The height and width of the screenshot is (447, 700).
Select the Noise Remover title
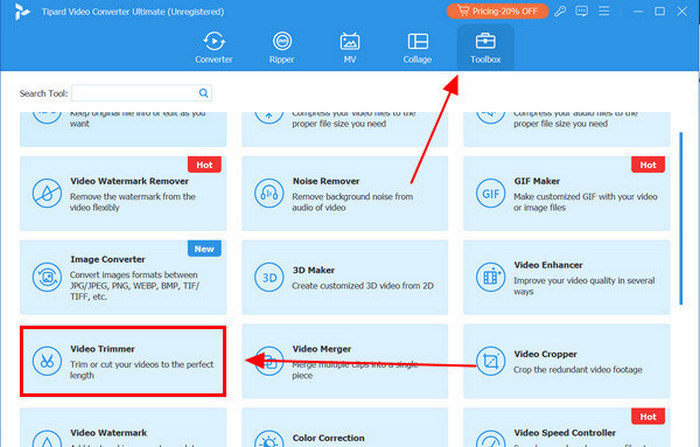pos(326,181)
